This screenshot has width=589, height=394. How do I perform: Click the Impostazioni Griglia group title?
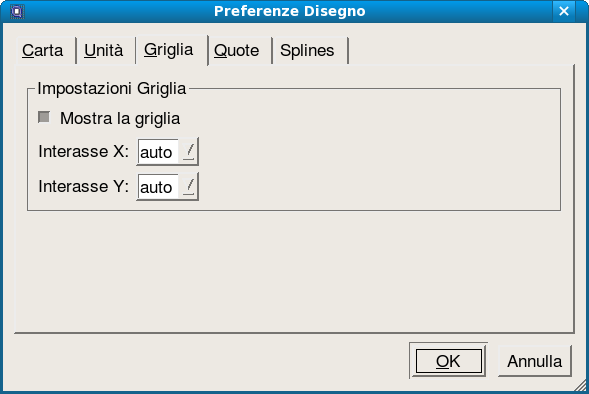point(112,89)
